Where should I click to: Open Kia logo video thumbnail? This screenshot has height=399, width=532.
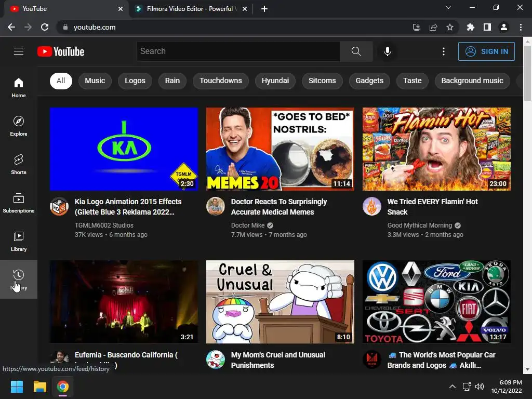point(124,149)
